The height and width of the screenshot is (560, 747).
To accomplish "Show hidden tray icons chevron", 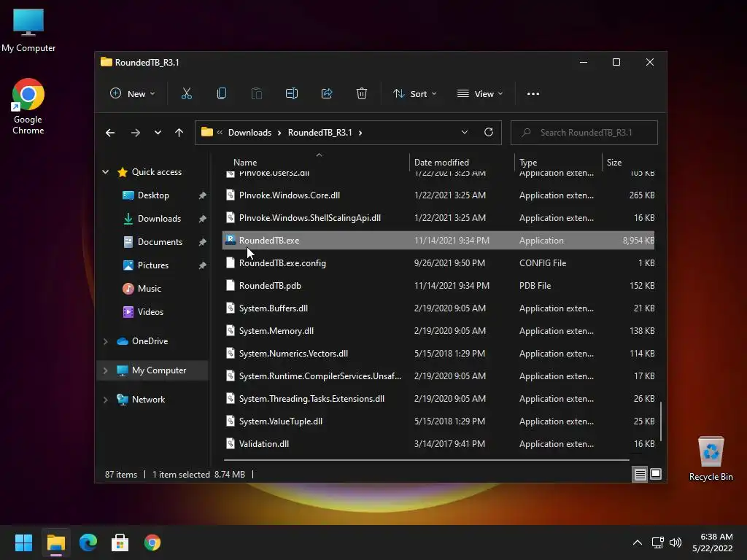I will pyautogui.click(x=638, y=542).
